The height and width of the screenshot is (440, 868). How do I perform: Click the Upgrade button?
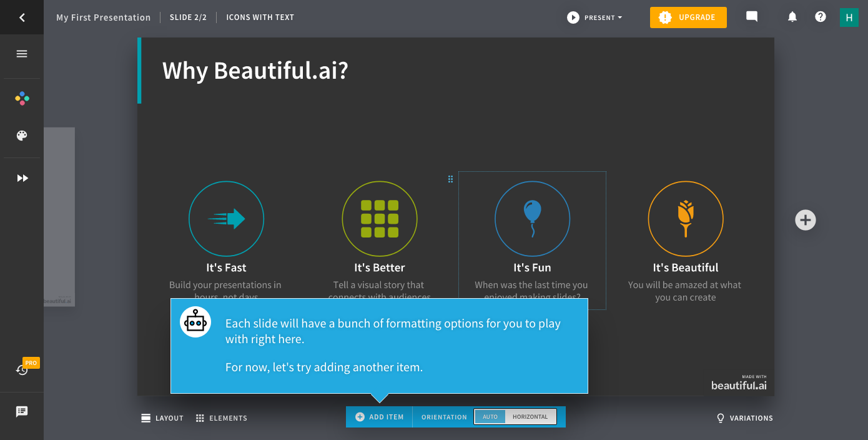coord(688,17)
